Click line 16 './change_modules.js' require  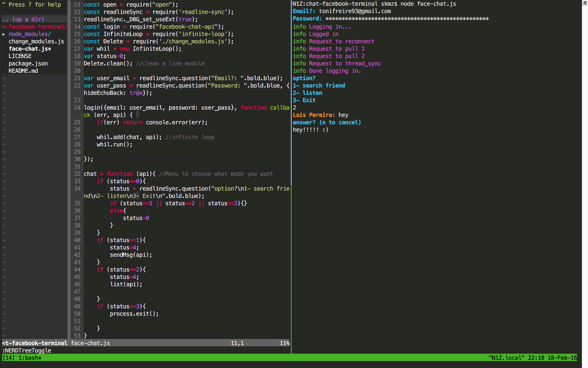click(159, 41)
